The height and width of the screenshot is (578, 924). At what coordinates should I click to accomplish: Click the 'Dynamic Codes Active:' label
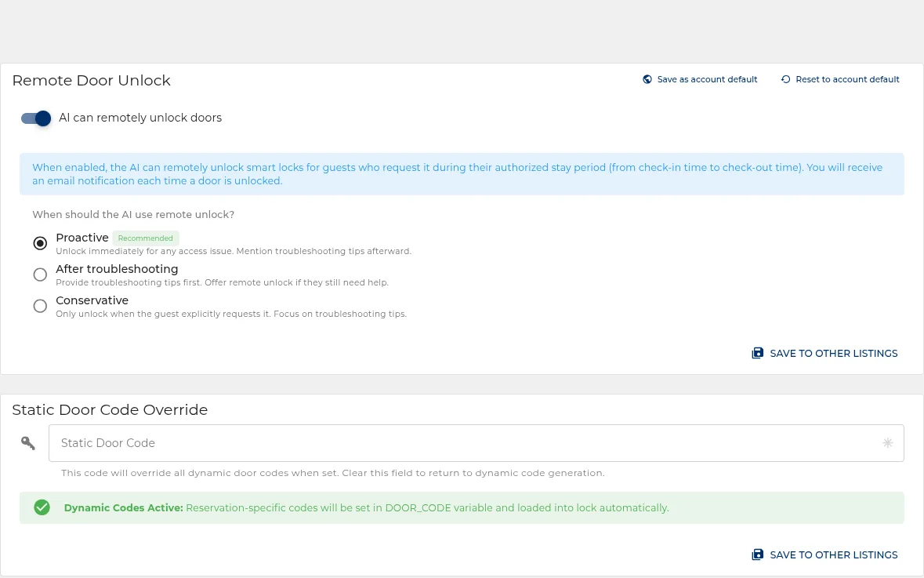click(124, 508)
